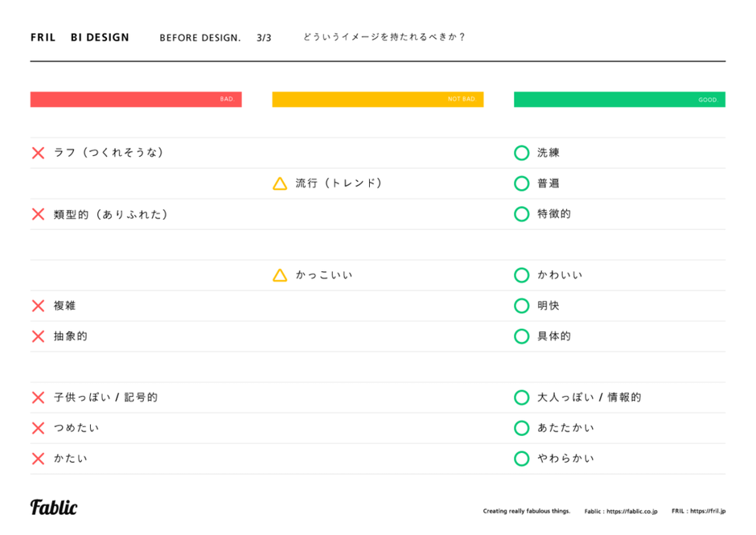The width and height of the screenshot is (756, 535).
Task: Click the green GOOD color bar
Action: 619,99
